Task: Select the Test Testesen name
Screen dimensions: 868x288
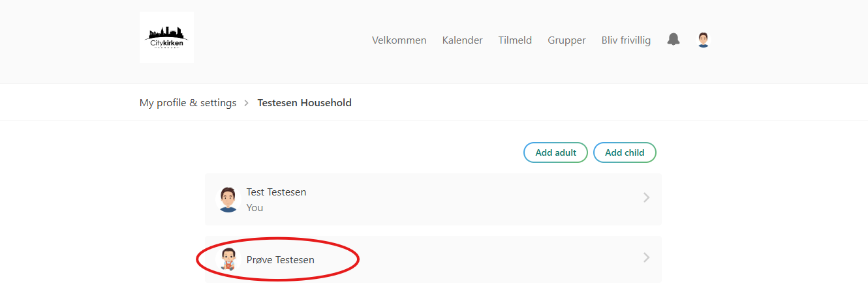Action: pyautogui.click(x=276, y=192)
